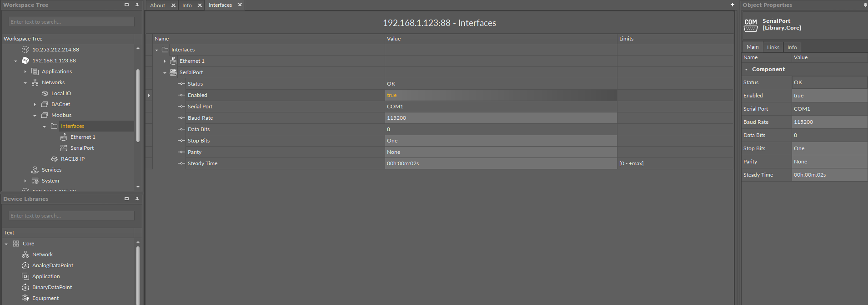Toggle maximize on the Device Libraries panel
Viewport: 868px width, 305px height.
[126, 199]
